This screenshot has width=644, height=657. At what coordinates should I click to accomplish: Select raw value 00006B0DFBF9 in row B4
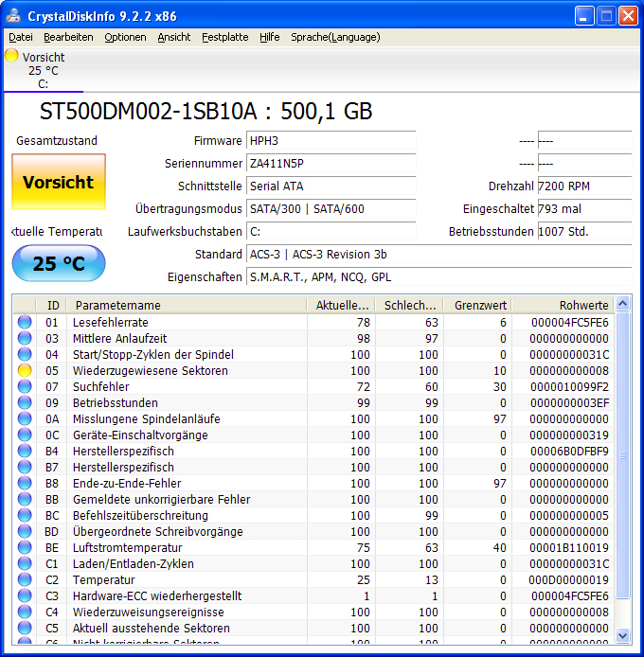point(569,452)
